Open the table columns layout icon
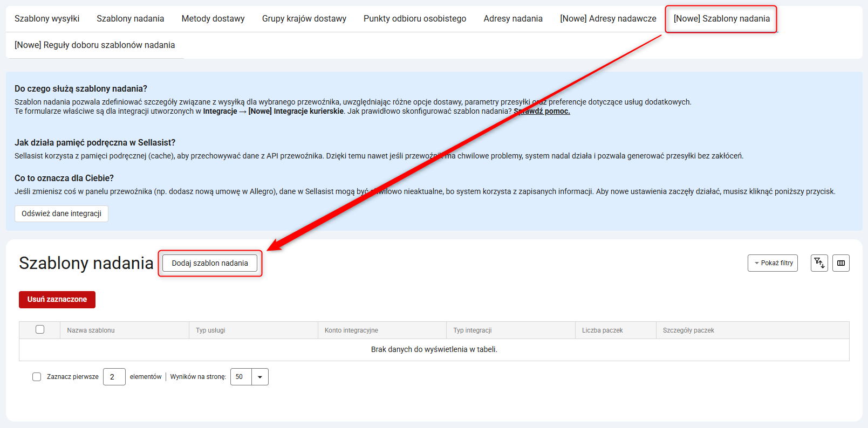Viewport: 868px width, 428px height. [840, 263]
